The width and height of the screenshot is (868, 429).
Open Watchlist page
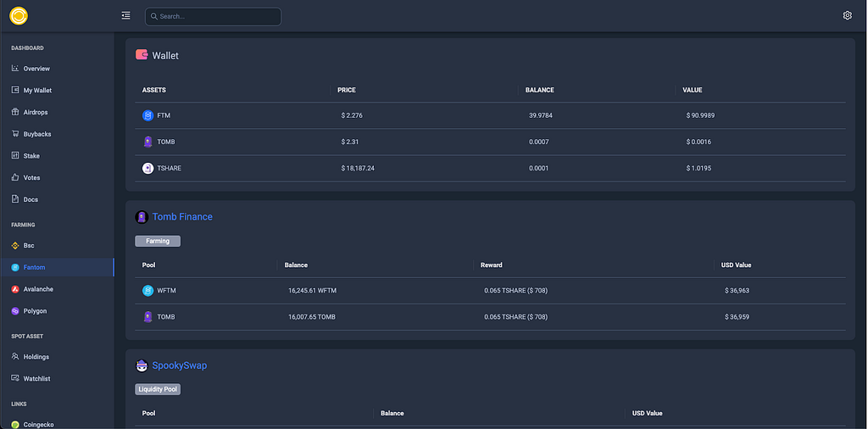click(36, 379)
